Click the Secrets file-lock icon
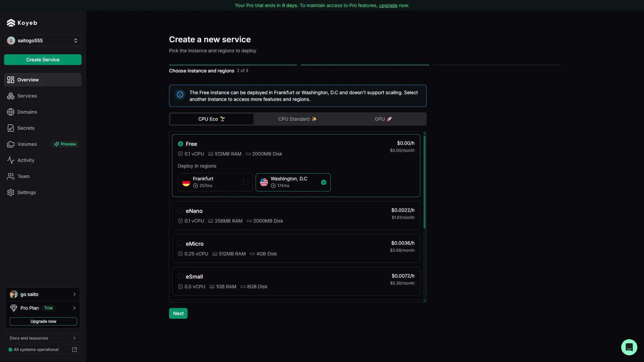The image size is (644, 362). pos(11,128)
